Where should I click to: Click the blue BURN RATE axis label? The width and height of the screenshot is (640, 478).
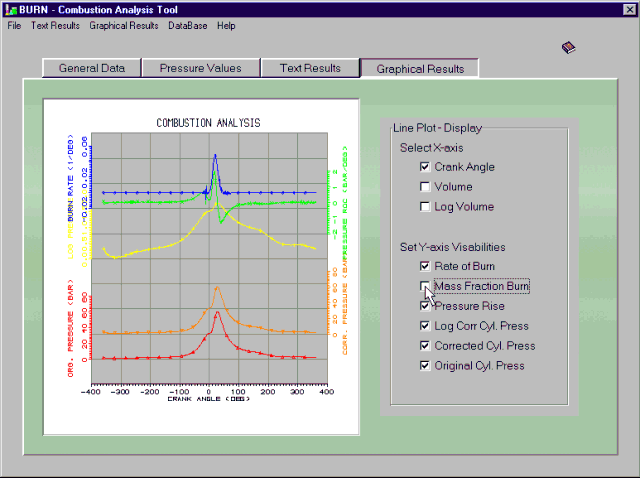point(71,178)
